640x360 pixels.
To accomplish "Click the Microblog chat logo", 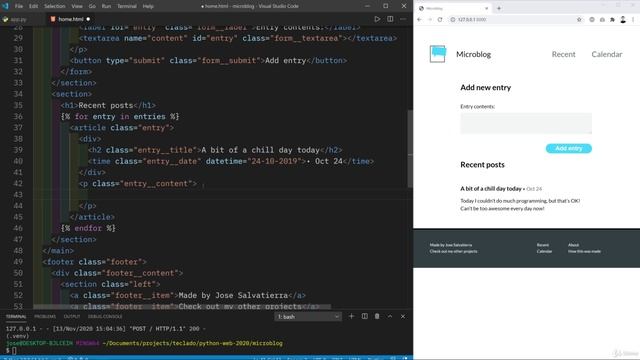I will [x=438, y=54].
